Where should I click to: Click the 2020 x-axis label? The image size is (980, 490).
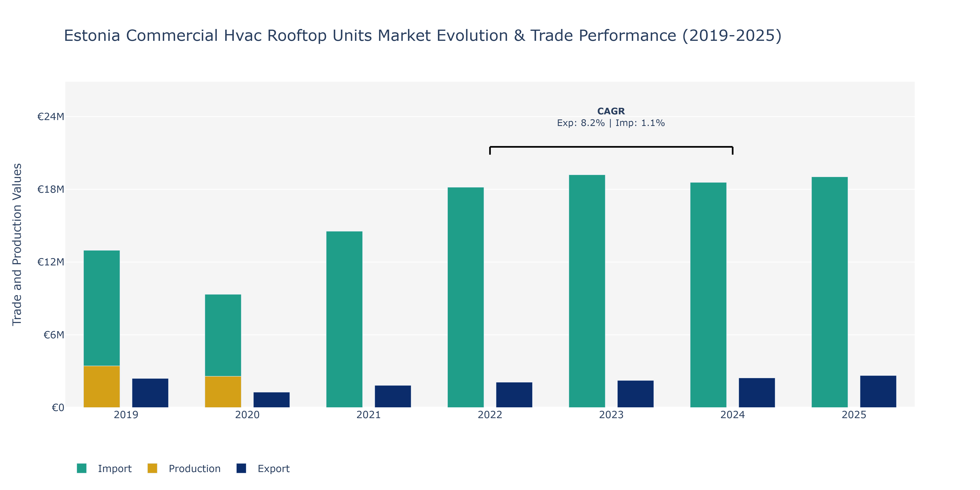click(247, 415)
